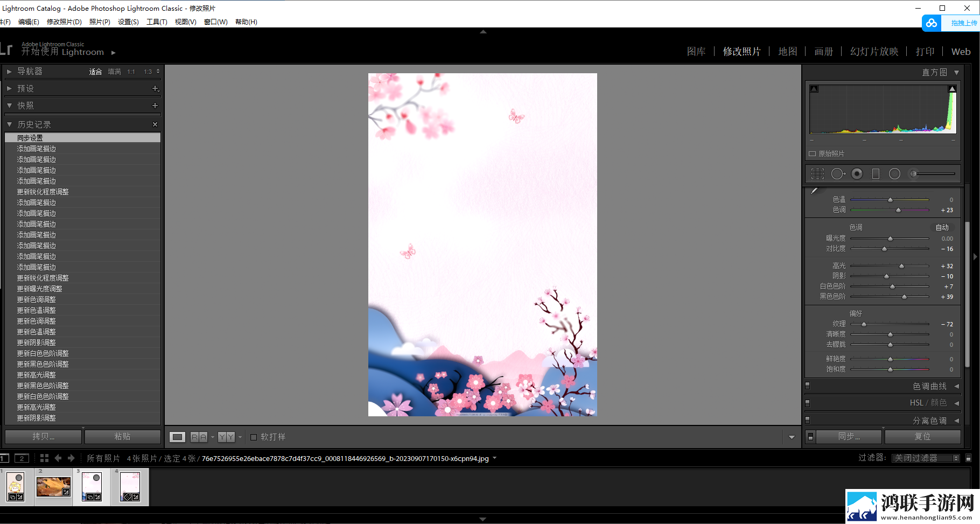Switch to the Print module
Viewport: 980px width, 524px height.
tap(925, 52)
